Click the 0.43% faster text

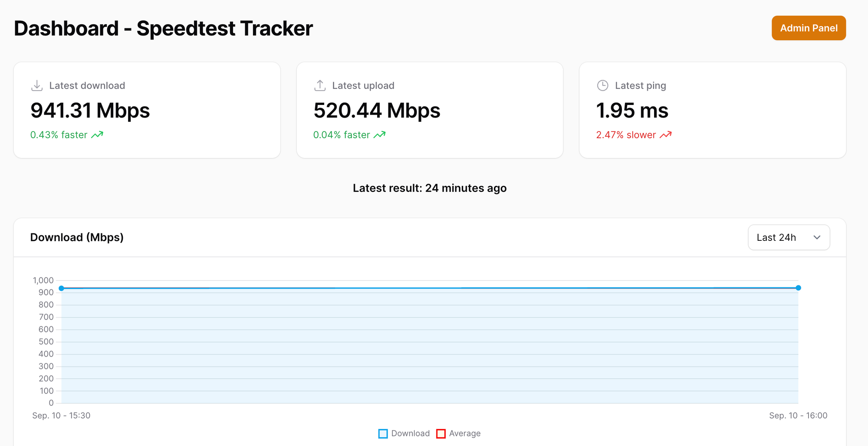point(59,135)
